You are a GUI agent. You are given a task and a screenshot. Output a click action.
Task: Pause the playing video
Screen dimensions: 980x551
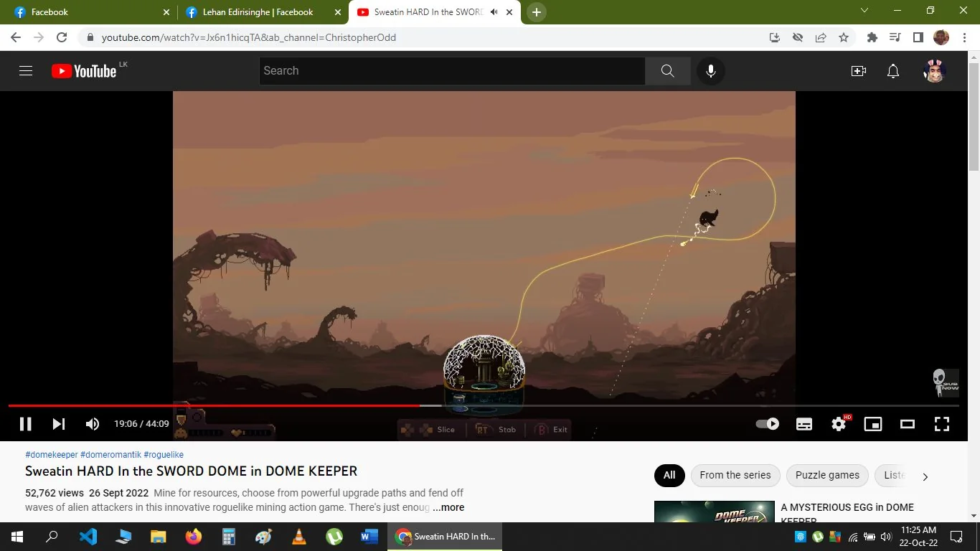tap(26, 424)
